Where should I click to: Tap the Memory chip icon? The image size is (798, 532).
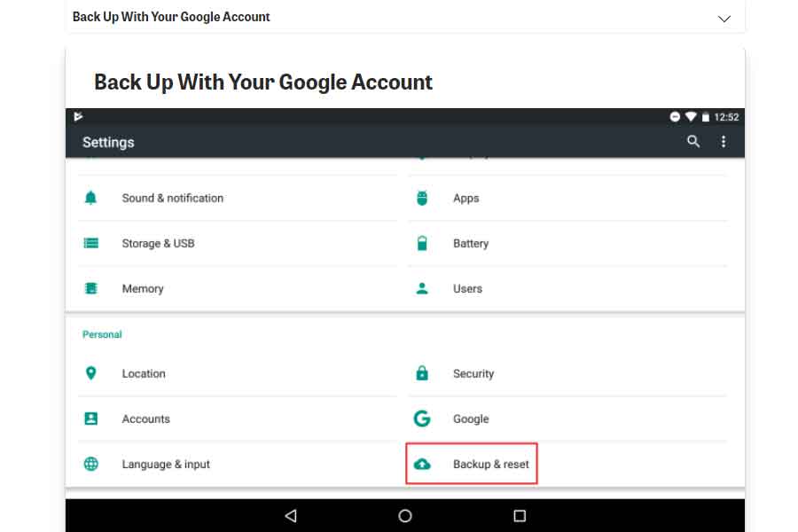[90, 289]
